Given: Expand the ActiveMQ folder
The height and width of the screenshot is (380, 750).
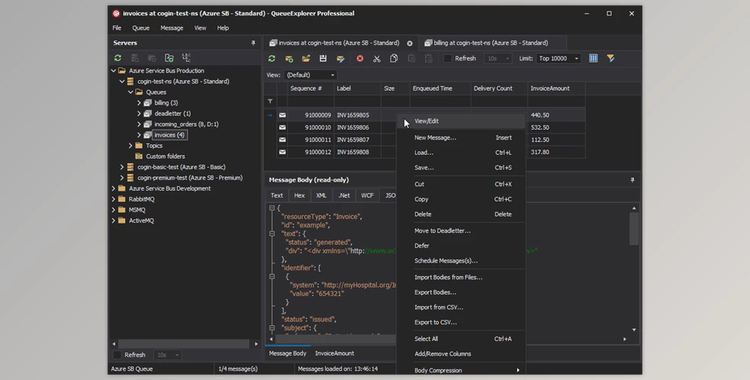Looking at the screenshot, I should pyautogui.click(x=113, y=221).
